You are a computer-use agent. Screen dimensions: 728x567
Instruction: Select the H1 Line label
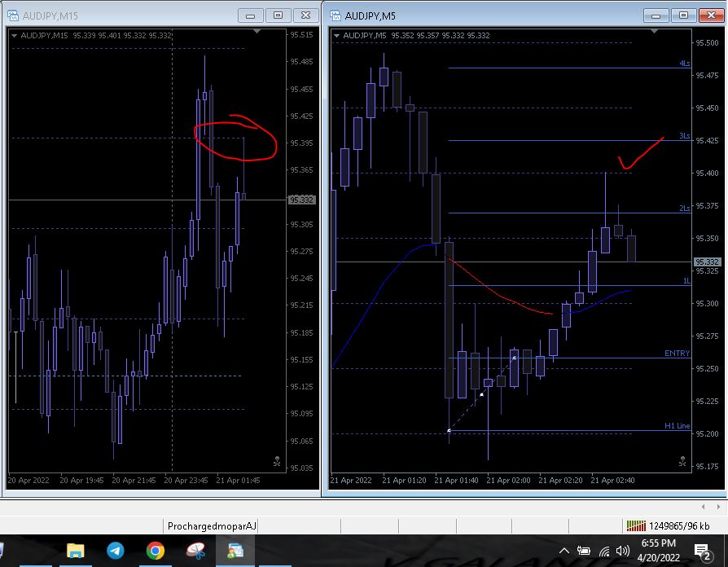[677, 426]
